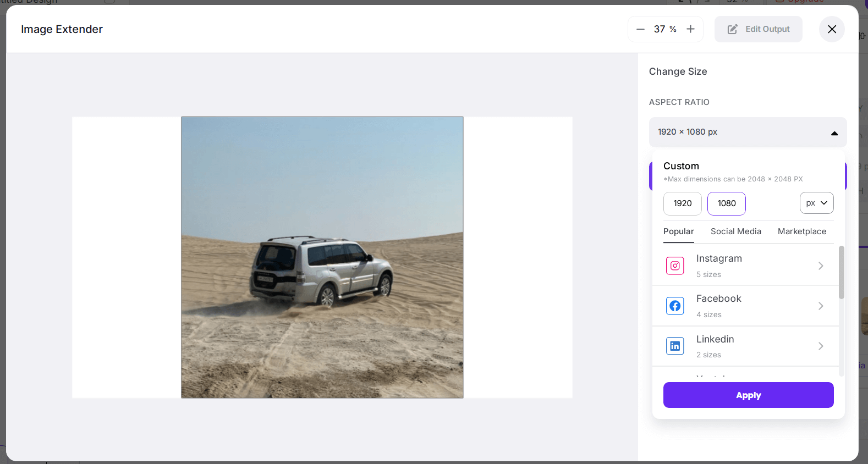Switch to the Marketplace tab
The image size is (868, 464).
[802, 231]
